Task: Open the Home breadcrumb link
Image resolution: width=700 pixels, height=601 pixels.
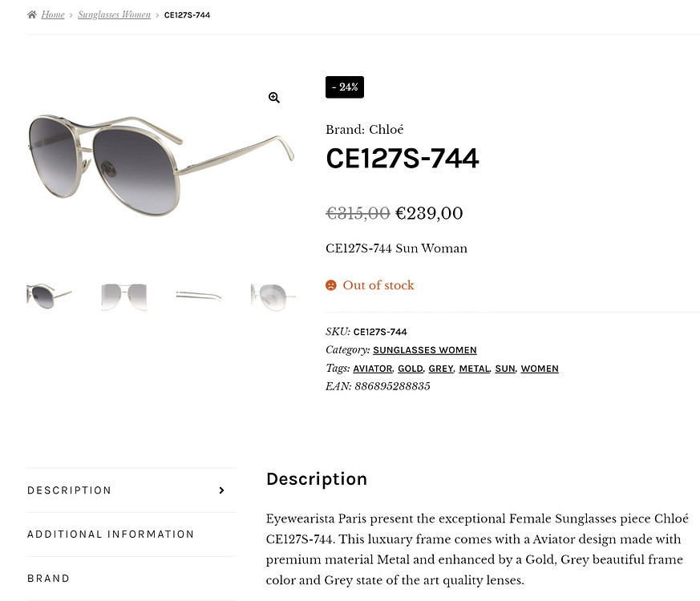Action: (x=53, y=14)
